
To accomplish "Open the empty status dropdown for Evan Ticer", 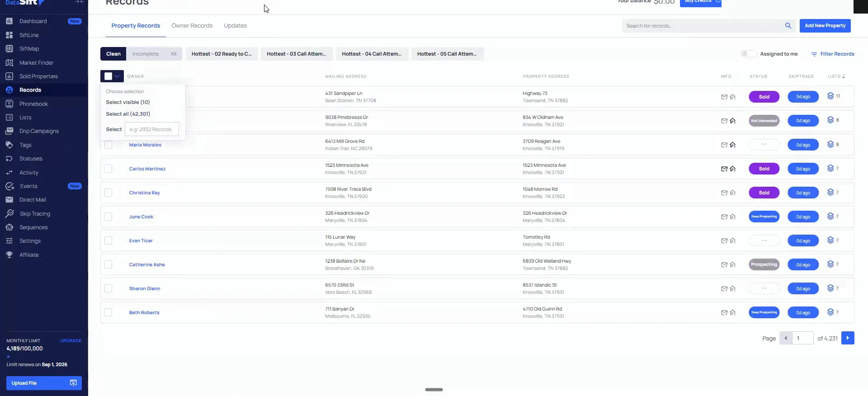I will [764, 240].
